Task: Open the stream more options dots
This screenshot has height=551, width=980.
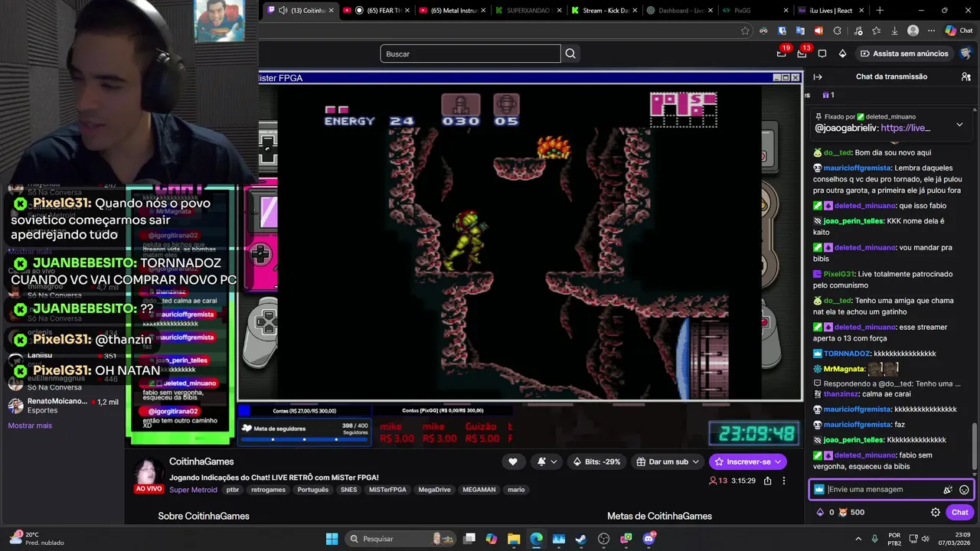Action: coord(783,481)
